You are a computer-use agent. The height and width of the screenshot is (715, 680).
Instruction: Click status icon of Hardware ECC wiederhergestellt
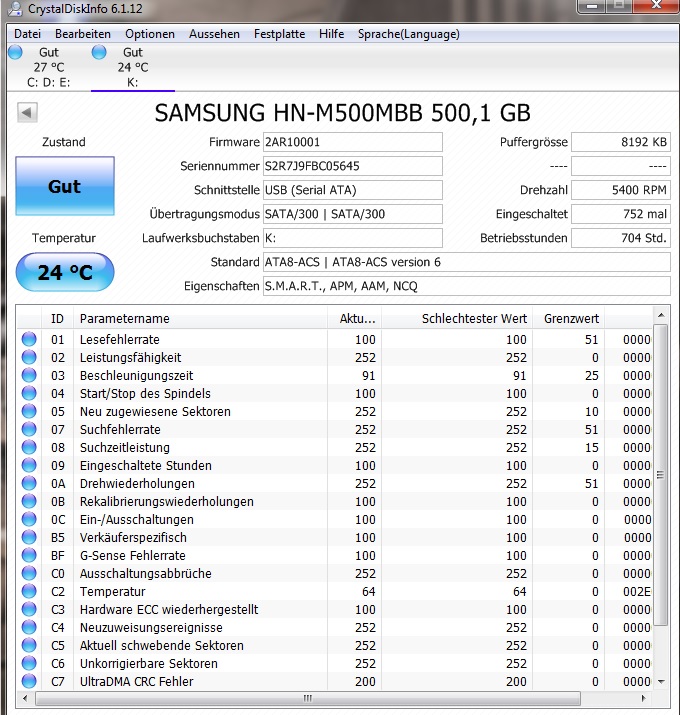pos(29,609)
